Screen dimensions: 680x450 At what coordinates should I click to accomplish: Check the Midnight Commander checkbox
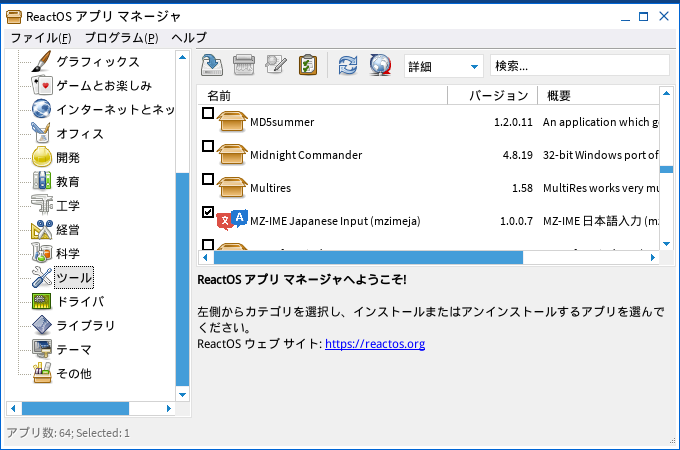coord(208,146)
